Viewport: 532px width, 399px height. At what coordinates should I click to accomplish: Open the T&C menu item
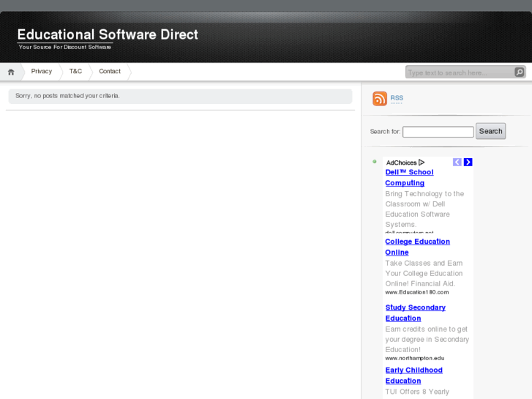coord(75,71)
